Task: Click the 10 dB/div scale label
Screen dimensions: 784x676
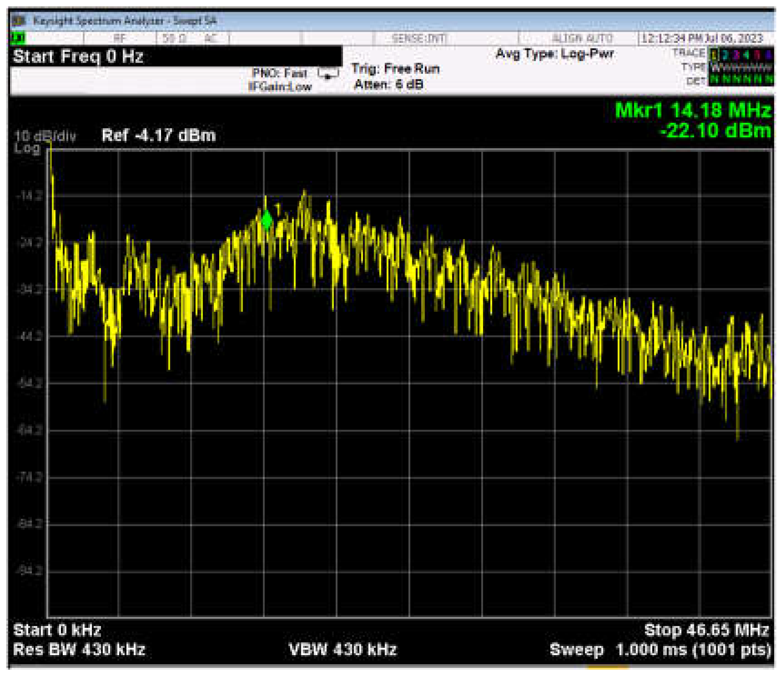Action: (45, 136)
